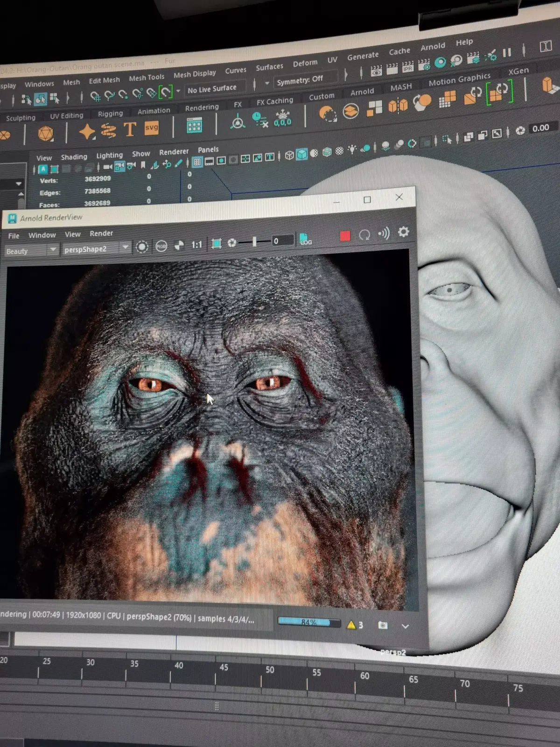This screenshot has width=560, height=747.
Task: Click the grid panel layout shelf icon
Action: (194, 125)
